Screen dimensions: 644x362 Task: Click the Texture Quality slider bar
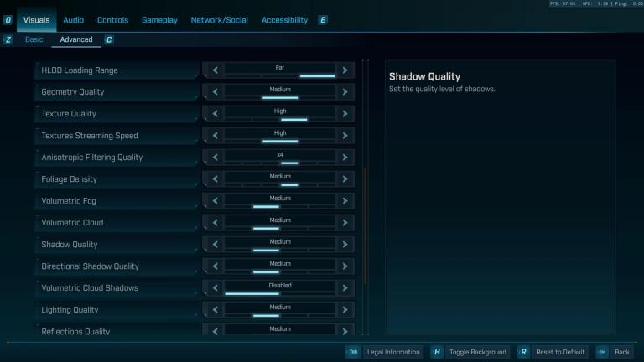coord(280,120)
